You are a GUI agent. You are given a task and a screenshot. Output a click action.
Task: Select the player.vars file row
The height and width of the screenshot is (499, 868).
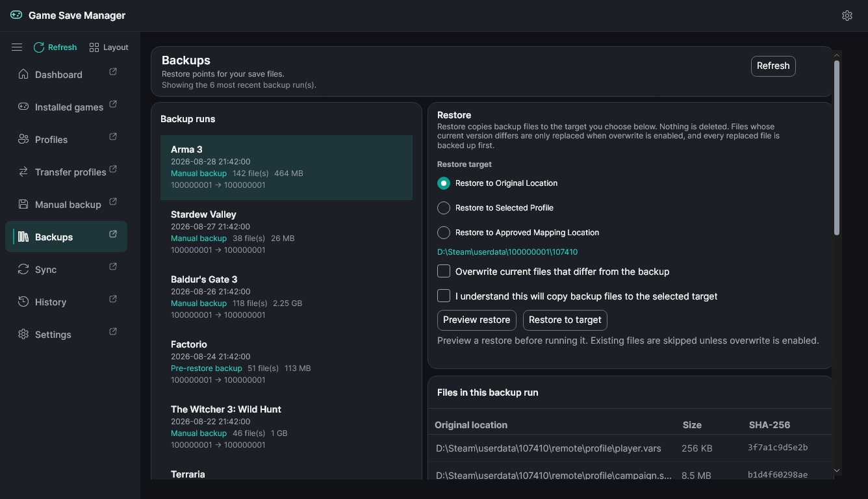coord(630,448)
